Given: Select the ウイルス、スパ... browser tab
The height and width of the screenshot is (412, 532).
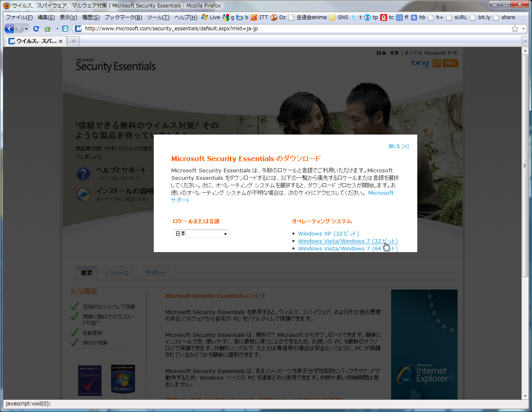Looking at the screenshot, I should pyautogui.click(x=35, y=41).
